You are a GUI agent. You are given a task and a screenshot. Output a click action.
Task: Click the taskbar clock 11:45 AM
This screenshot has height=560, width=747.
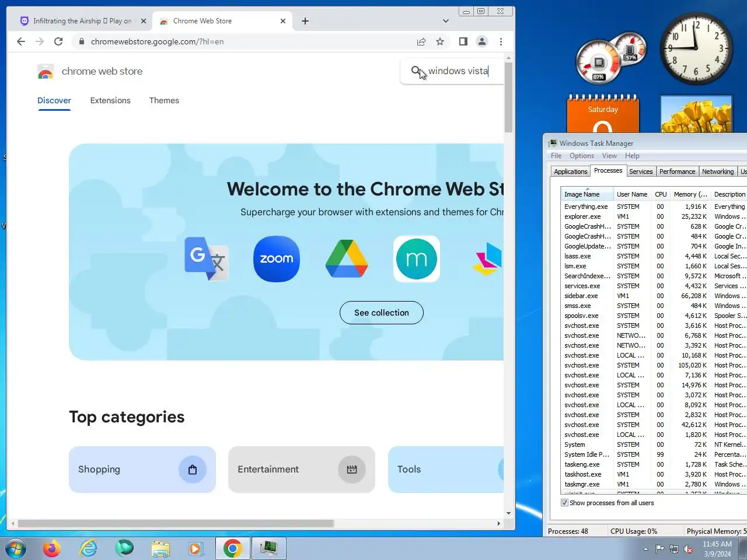(x=717, y=544)
